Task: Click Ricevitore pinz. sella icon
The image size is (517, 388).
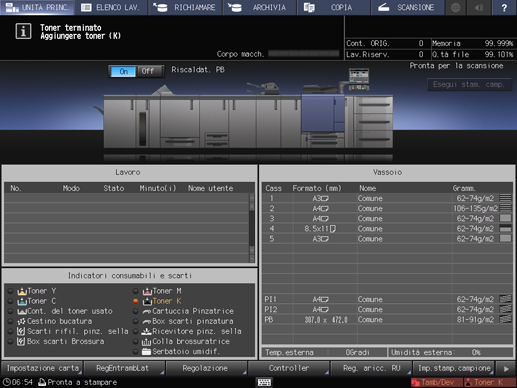Action: [x=146, y=331]
